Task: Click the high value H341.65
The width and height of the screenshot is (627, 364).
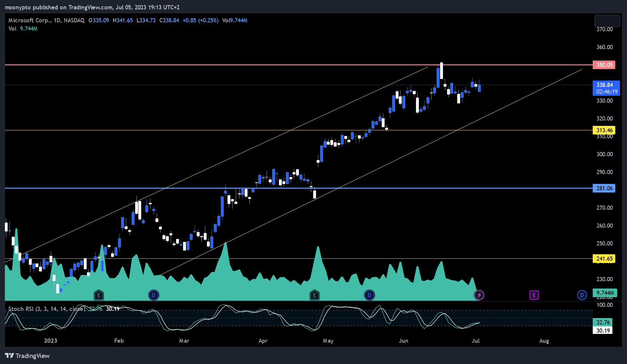Action: 123,20
